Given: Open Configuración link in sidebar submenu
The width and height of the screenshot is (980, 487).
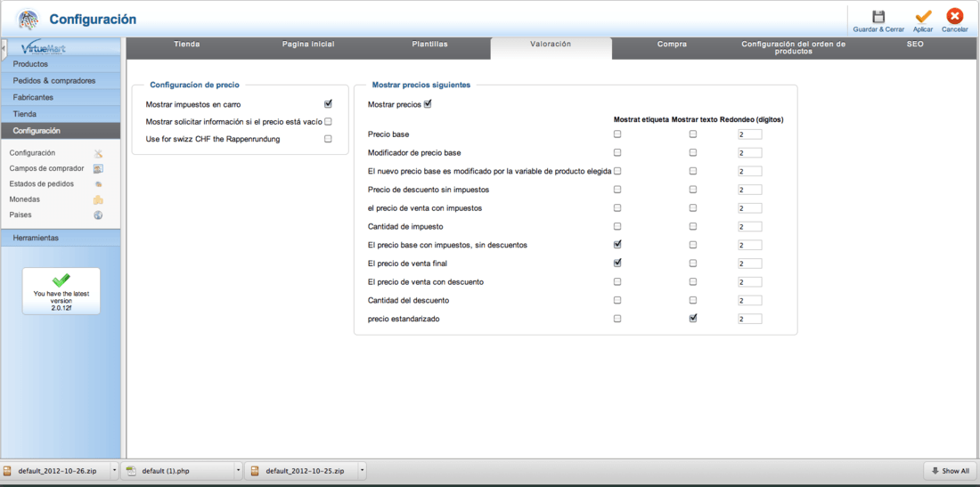Looking at the screenshot, I should (x=32, y=153).
